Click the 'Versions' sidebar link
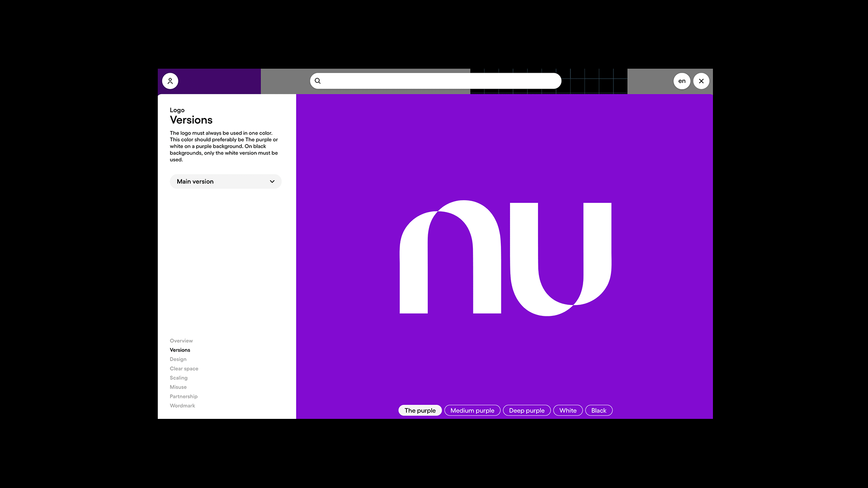Image resolution: width=868 pixels, height=488 pixels. coord(180,350)
